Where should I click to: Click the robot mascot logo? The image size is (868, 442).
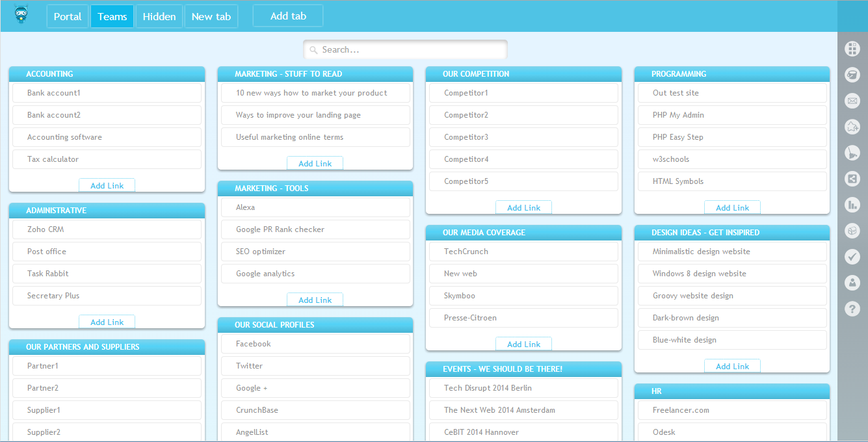[21, 15]
